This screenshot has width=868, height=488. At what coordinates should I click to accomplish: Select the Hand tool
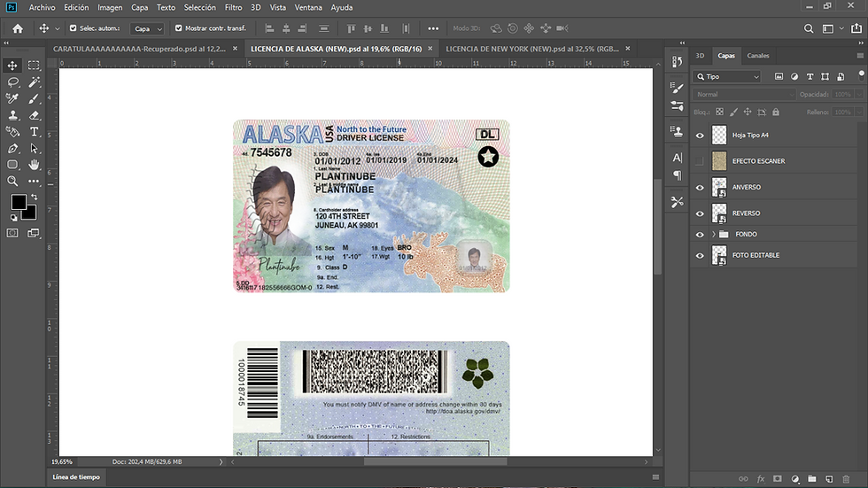point(35,165)
